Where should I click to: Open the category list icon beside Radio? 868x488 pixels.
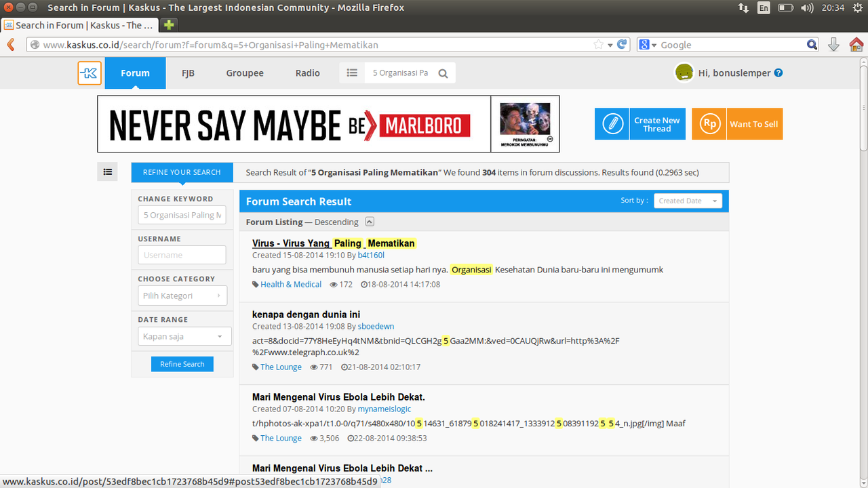pos(352,73)
